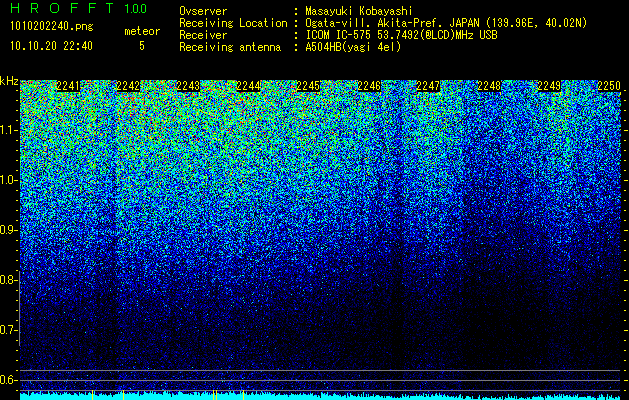Select the antenna value A504HB(yagi 4el)
Image resolution: width=629 pixels, height=400 pixels.
coord(353,47)
